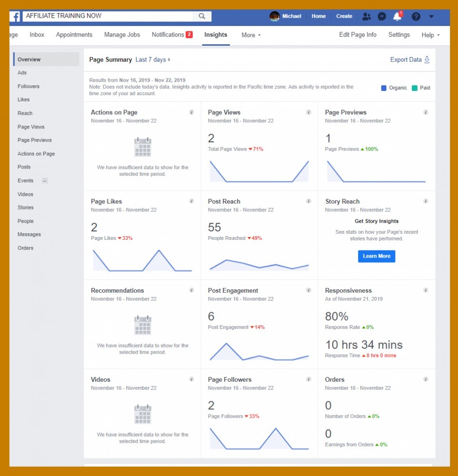458x476 pixels.
Task: Click the Learn More button
Action: tap(377, 256)
